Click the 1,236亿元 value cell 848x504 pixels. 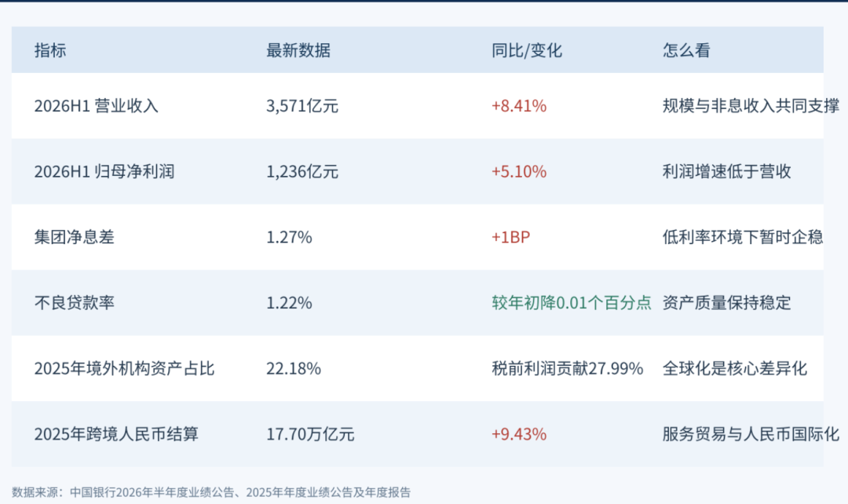302,171
